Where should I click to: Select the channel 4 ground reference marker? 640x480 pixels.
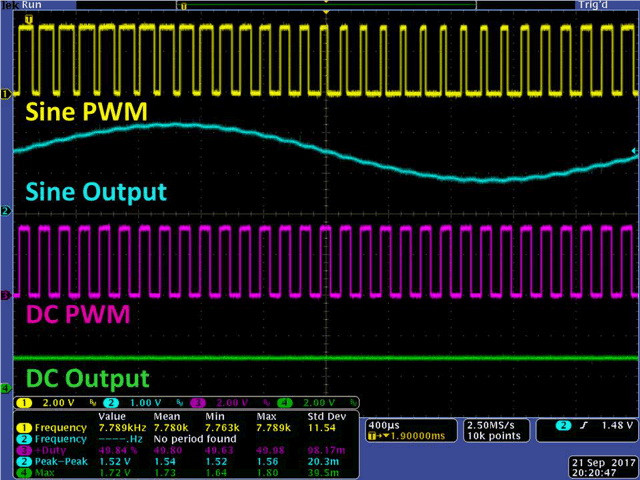pos(5,388)
